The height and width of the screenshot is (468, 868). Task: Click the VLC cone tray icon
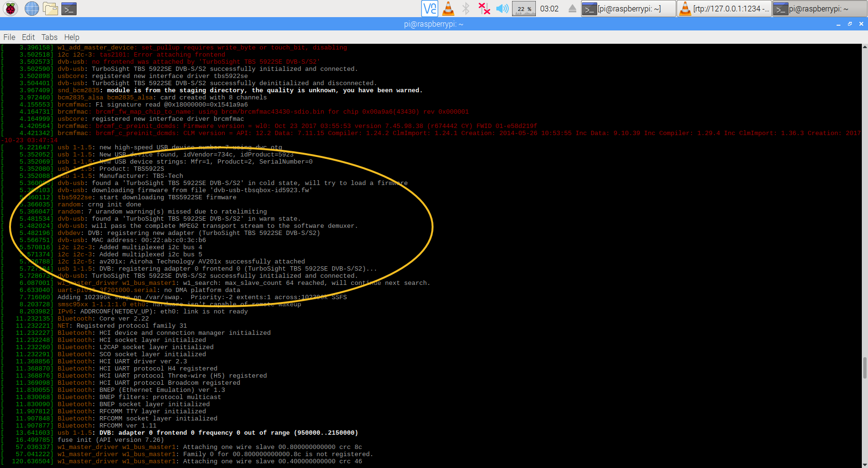[x=448, y=9]
